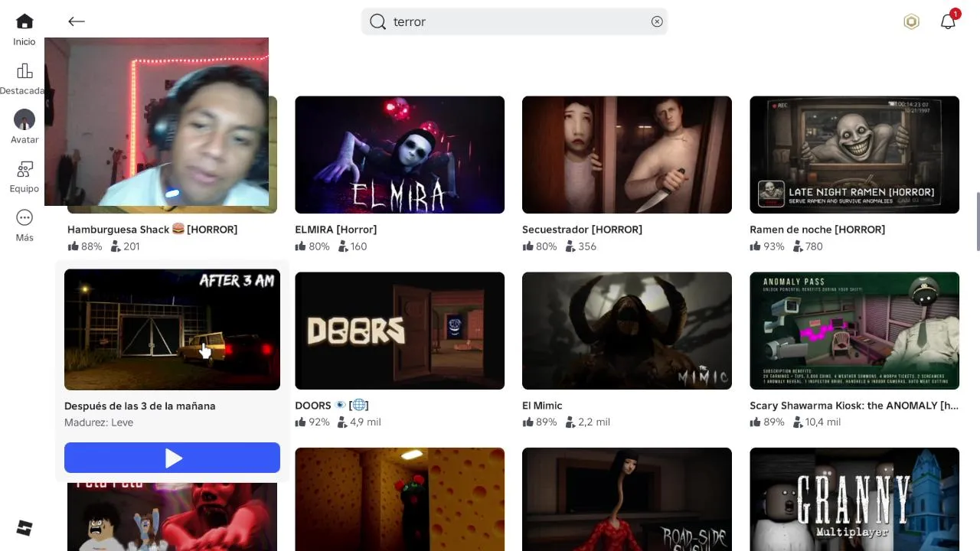Click ELMIRA [Horror] title text
The image size is (980, 551).
pos(336,230)
